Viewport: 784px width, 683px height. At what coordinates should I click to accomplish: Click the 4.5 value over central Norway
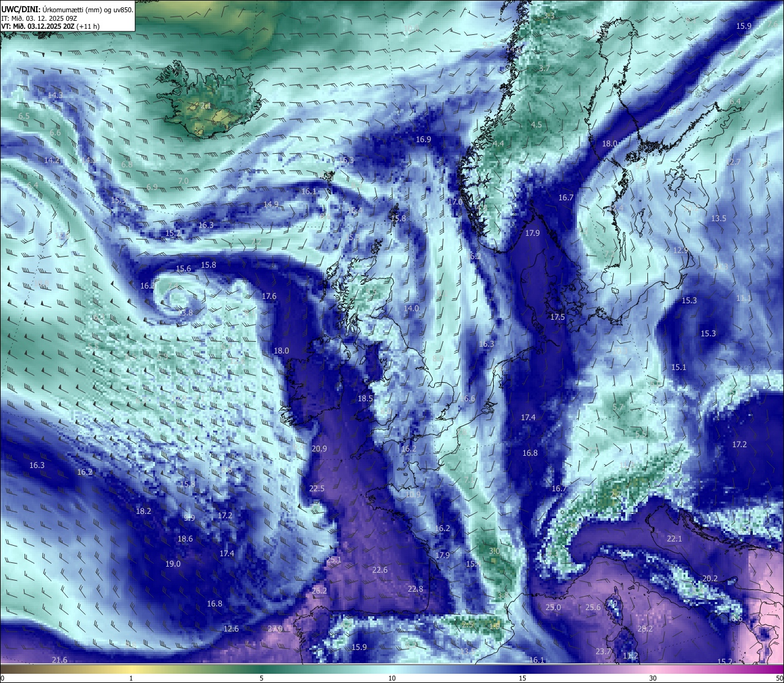[536, 124]
